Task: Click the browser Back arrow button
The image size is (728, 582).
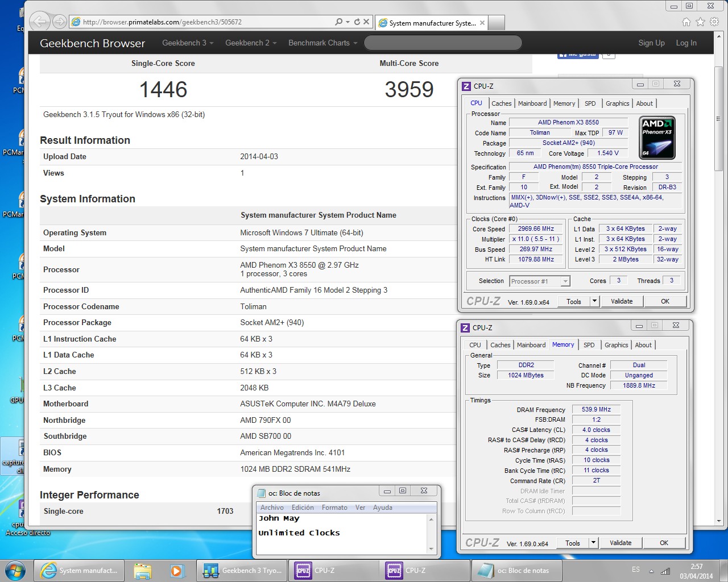Action: point(40,22)
